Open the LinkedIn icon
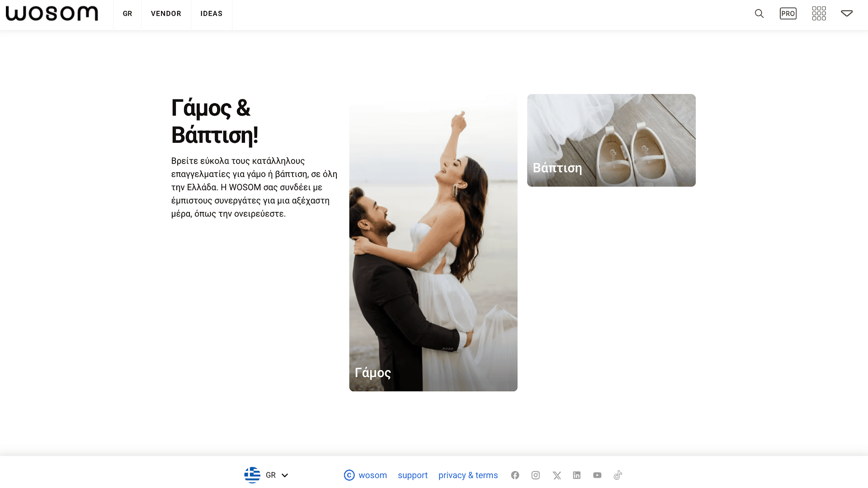Screen dimensions: 868x488 (577, 475)
